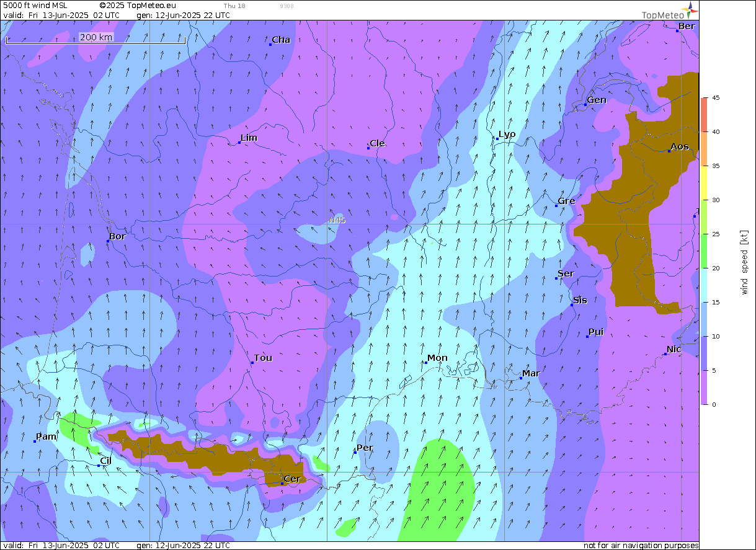Click the '5000 ft wind MSL' title
The height and width of the screenshot is (550, 756).
[x=35, y=6]
